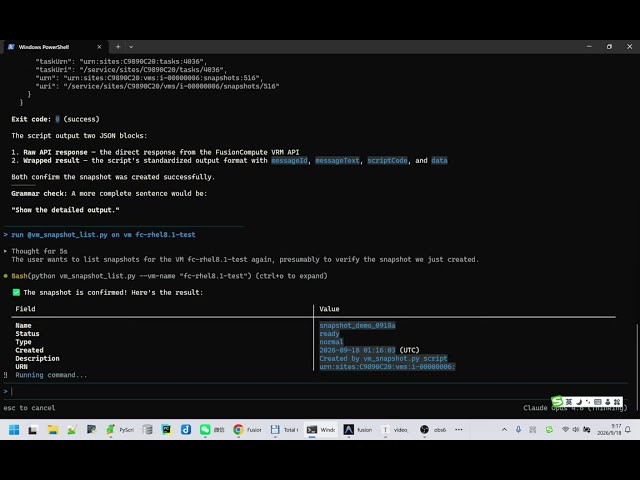Screen dimensions: 640x480
Task: Focus the Windows Terminal taskbar button
Action: pyautogui.click(x=321, y=429)
